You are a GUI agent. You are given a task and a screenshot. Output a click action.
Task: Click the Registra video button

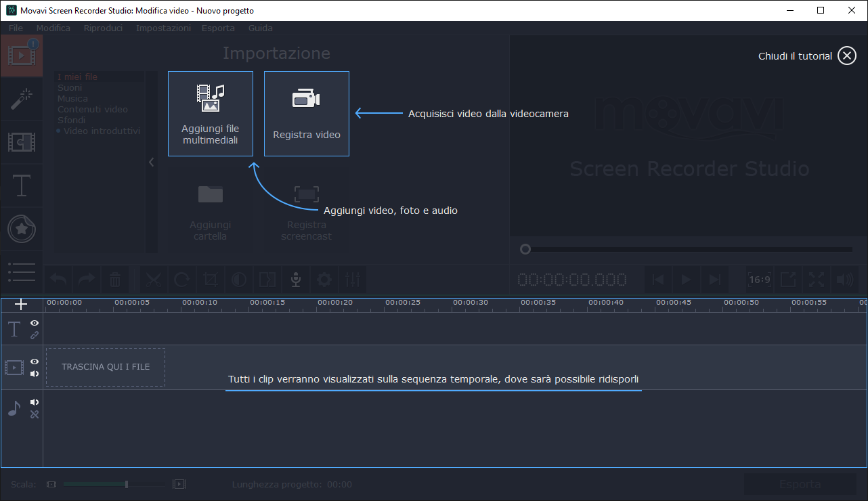point(307,114)
